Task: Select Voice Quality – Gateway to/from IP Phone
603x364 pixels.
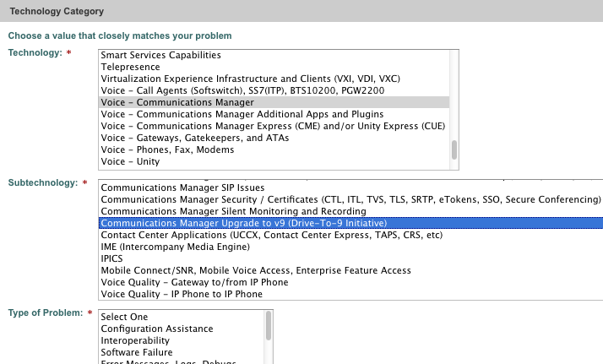Action: [350, 283]
